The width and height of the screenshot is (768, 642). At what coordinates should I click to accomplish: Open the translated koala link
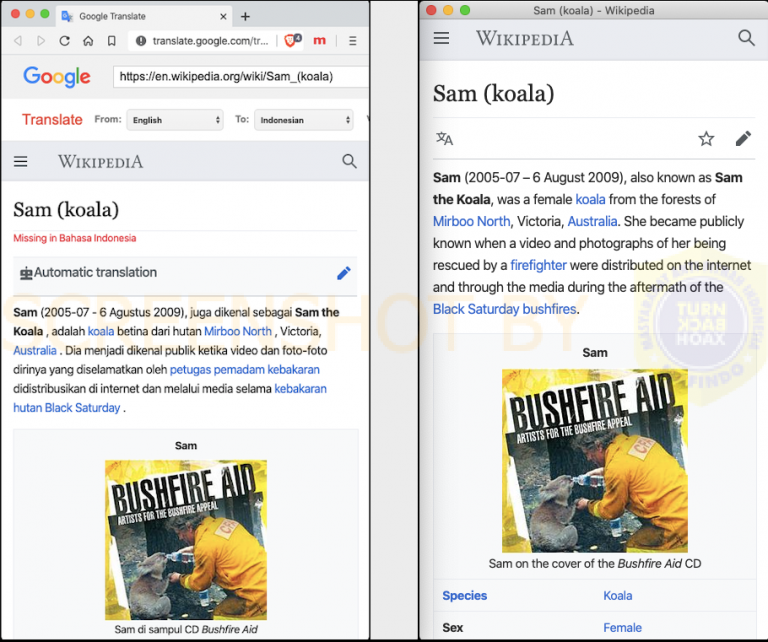click(x=101, y=332)
